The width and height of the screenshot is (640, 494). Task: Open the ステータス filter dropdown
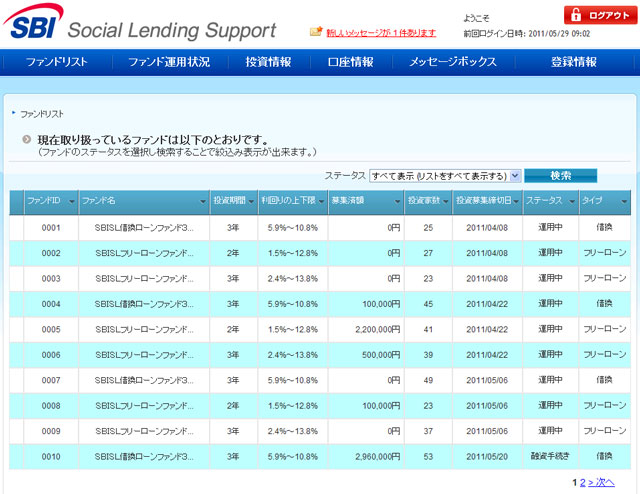click(445, 176)
